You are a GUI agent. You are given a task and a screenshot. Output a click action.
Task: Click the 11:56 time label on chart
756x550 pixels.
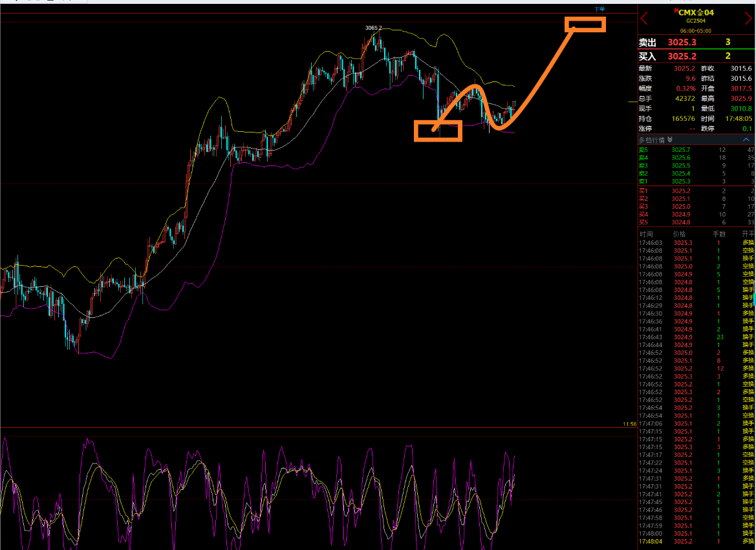[x=630, y=424]
